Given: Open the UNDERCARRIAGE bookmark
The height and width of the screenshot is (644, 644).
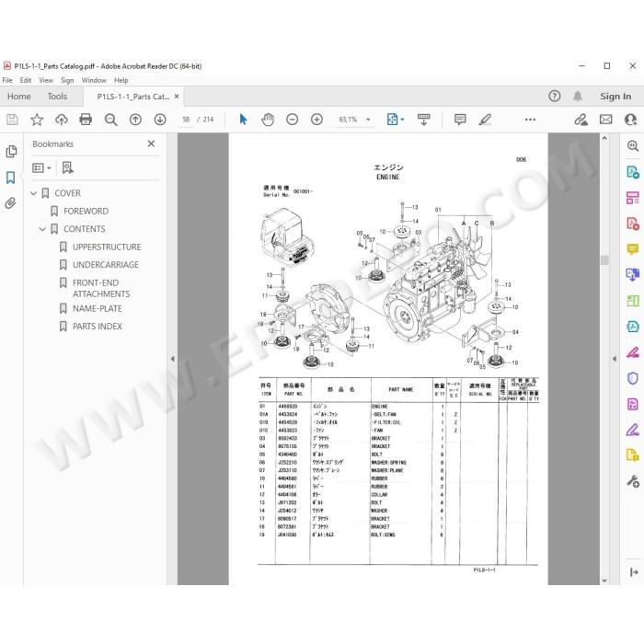Looking at the screenshot, I should coord(106,265).
